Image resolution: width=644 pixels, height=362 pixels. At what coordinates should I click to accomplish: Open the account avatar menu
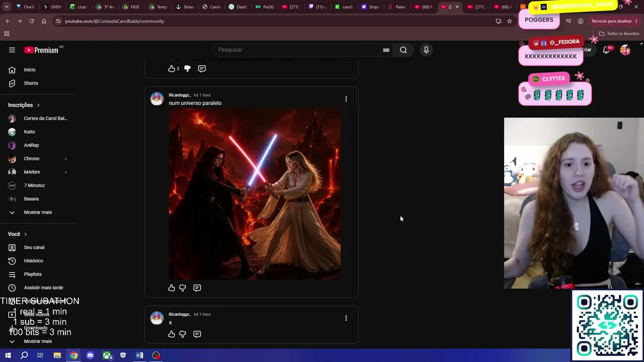click(625, 50)
